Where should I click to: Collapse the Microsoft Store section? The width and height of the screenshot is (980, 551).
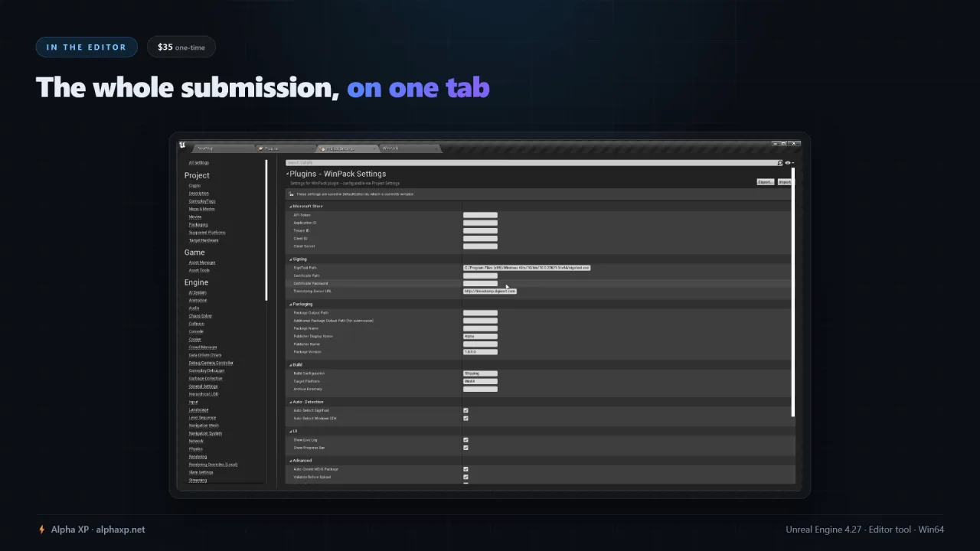point(291,207)
